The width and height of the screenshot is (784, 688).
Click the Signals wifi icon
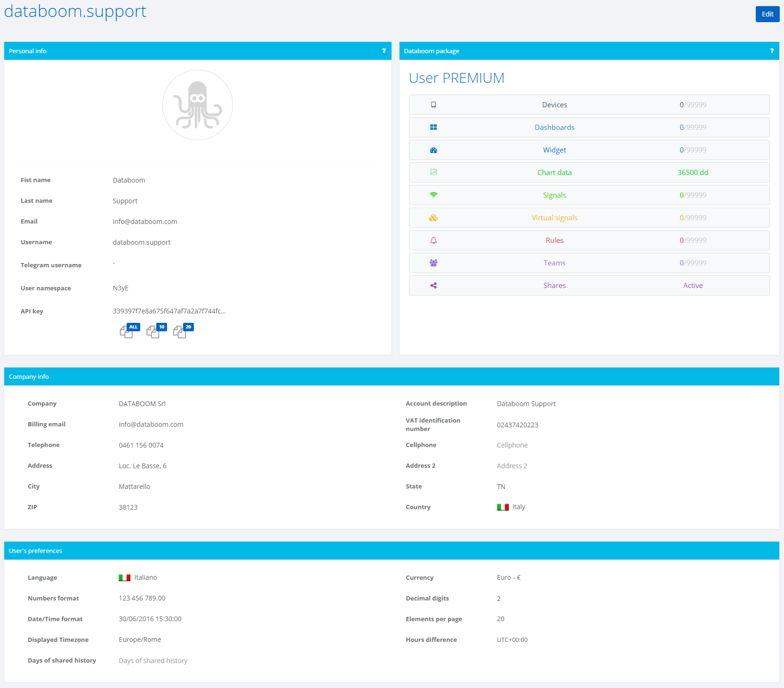click(x=433, y=195)
